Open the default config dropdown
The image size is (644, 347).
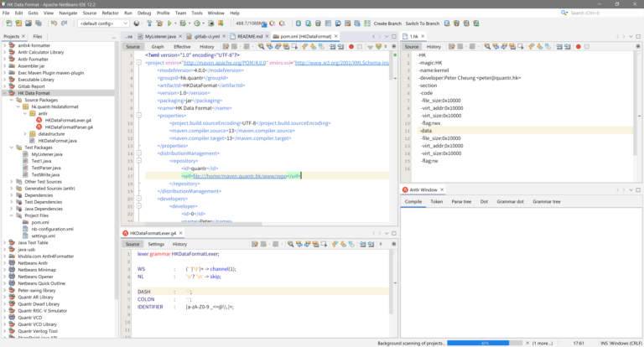103,23
